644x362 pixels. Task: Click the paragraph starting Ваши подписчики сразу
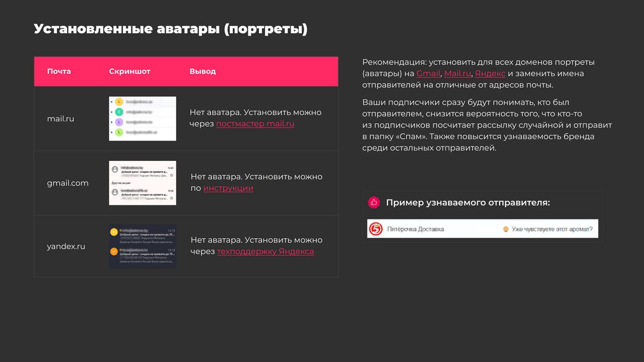click(487, 125)
